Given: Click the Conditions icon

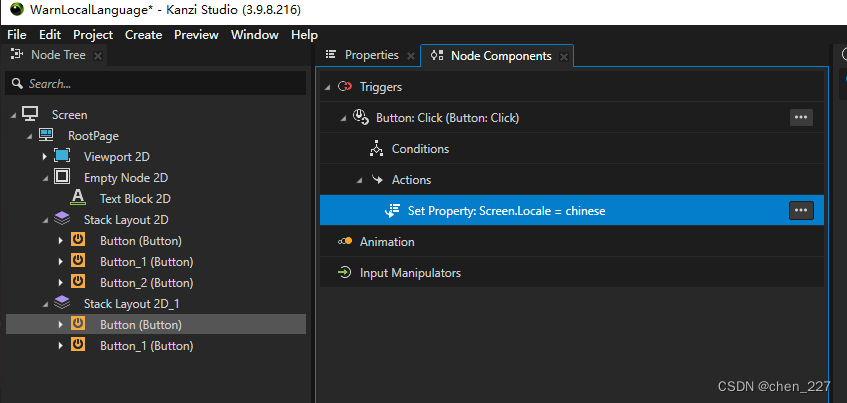Looking at the screenshot, I should tap(376, 149).
